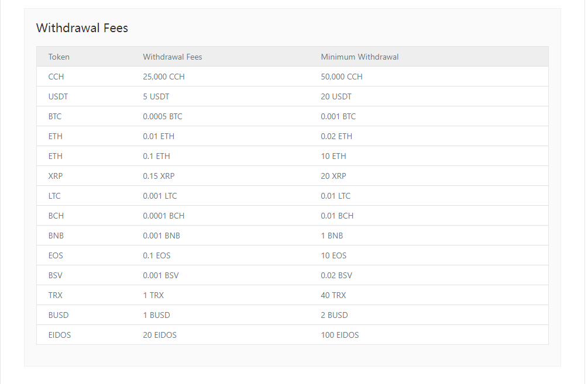
Task: Select the LTC token name cell
Action: 54,196
